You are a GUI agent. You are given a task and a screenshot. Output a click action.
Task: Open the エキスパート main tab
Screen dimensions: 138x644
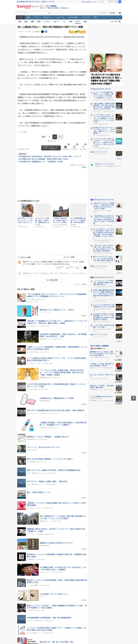pos(48,17)
